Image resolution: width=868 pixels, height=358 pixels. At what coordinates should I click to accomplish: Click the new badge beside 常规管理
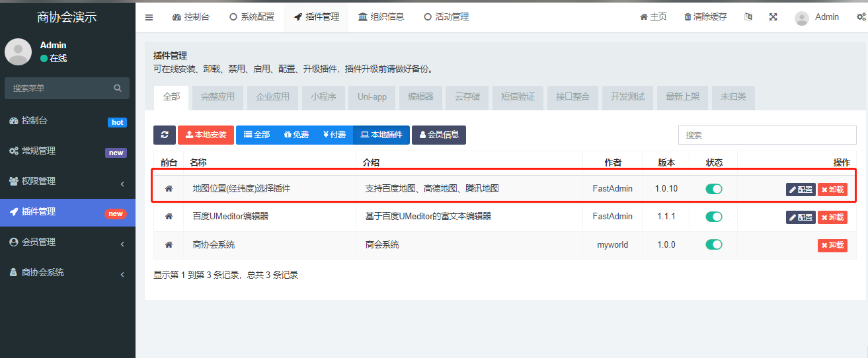point(116,153)
